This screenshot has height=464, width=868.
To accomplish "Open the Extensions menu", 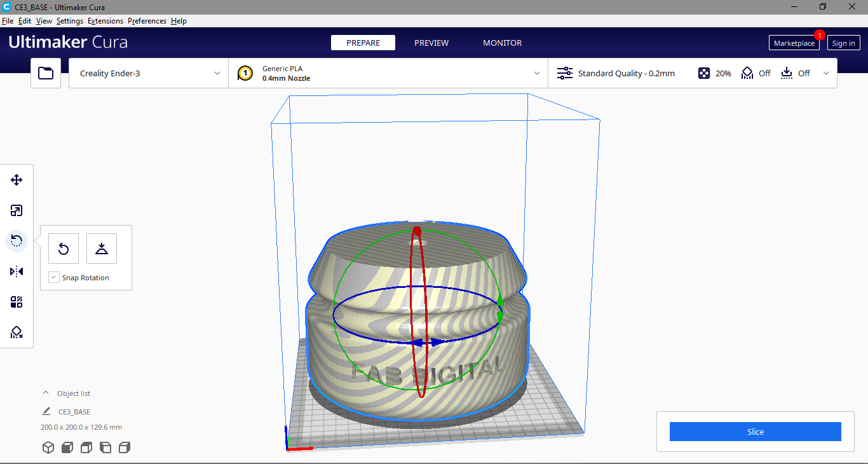I will [105, 21].
